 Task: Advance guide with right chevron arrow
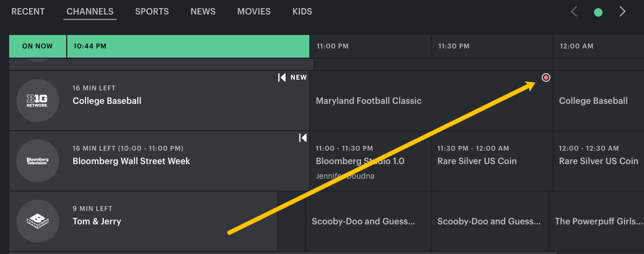click(x=622, y=11)
